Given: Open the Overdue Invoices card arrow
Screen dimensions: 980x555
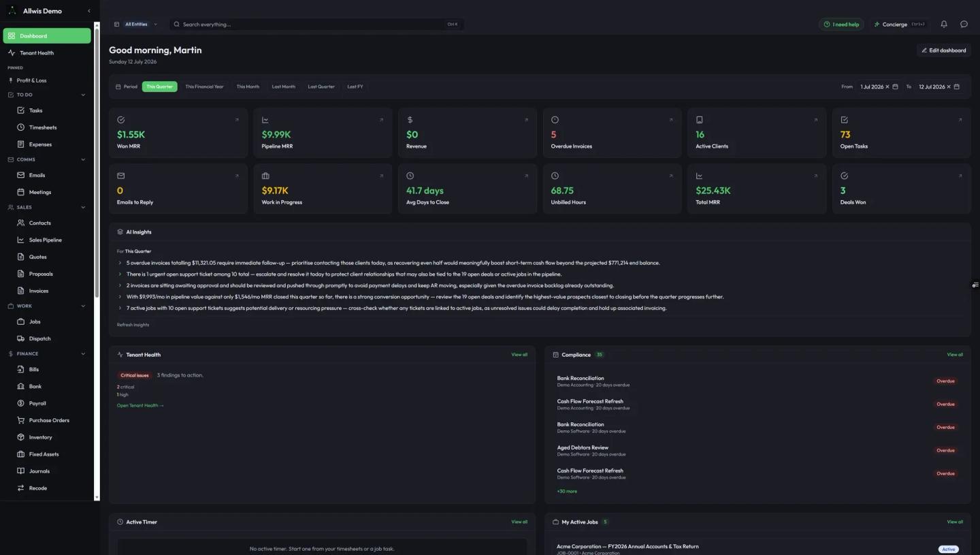Looking at the screenshot, I should point(671,120).
